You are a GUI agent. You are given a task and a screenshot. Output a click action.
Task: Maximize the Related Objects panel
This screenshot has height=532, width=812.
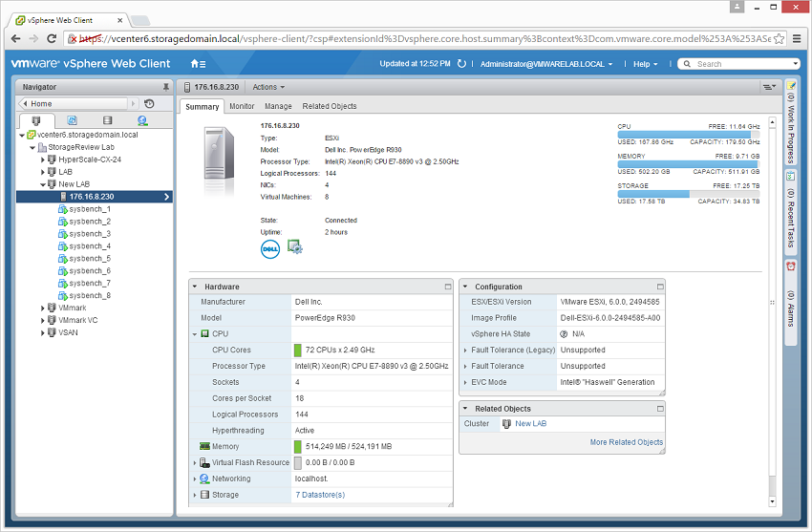(660, 409)
